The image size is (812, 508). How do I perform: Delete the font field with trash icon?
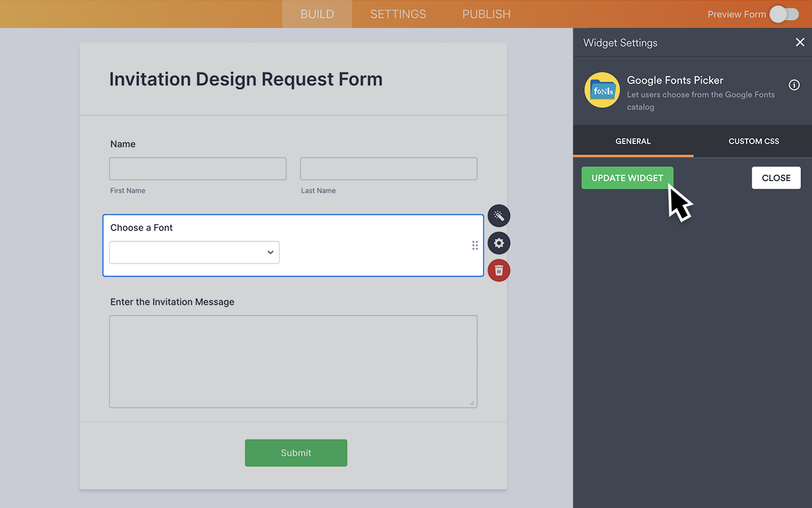point(499,271)
